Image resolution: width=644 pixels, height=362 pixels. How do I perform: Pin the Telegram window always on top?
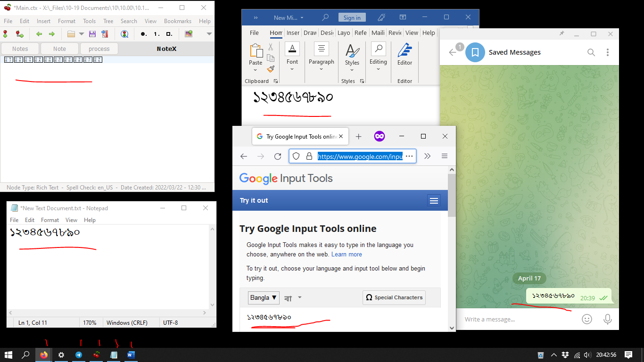click(561, 33)
